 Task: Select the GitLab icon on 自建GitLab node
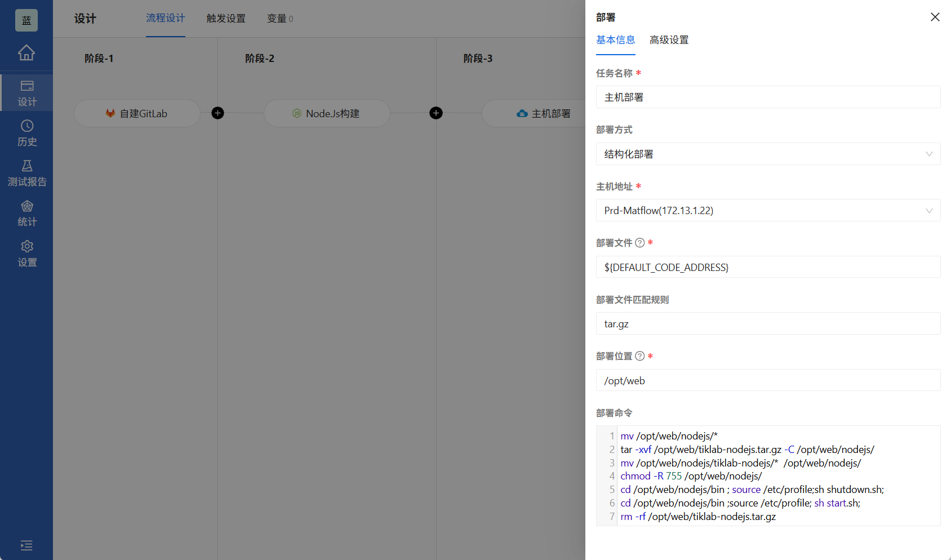[110, 113]
